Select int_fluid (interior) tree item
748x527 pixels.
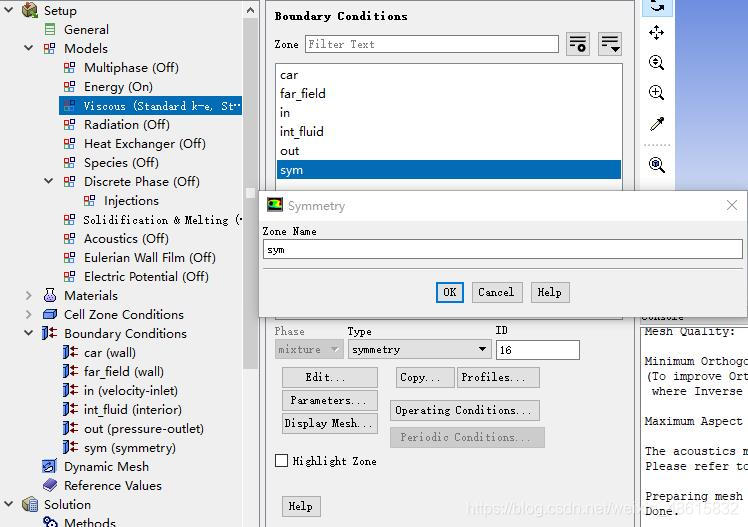(x=133, y=410)
